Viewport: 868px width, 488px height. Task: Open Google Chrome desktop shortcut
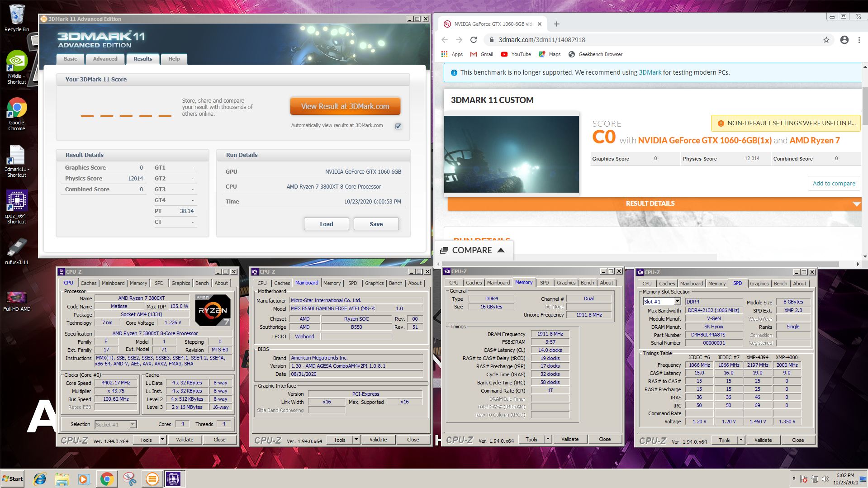point(17,114)
